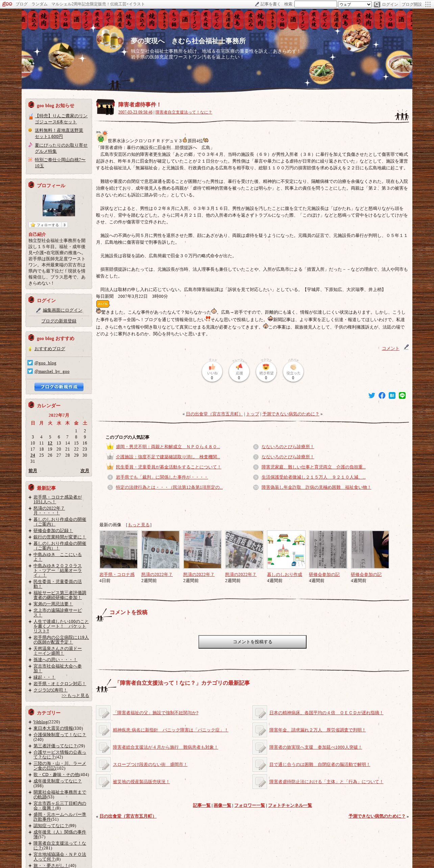
Task: Click the 応援 reaction button
Action: 239,372
